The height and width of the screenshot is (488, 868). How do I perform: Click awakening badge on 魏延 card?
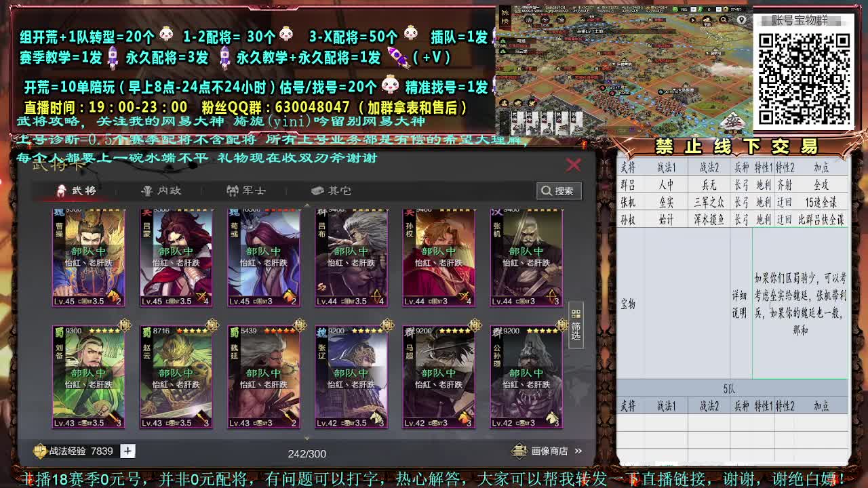pyautogui.click(x=300, y=325)
